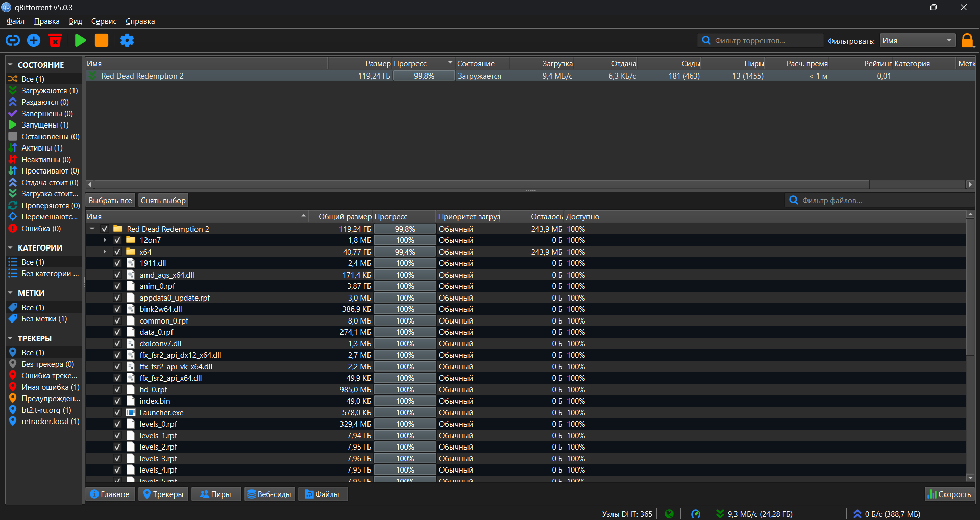Select the Неактивны (0) status filter
This screenshot has height=520, width=980.
[43, 159]
